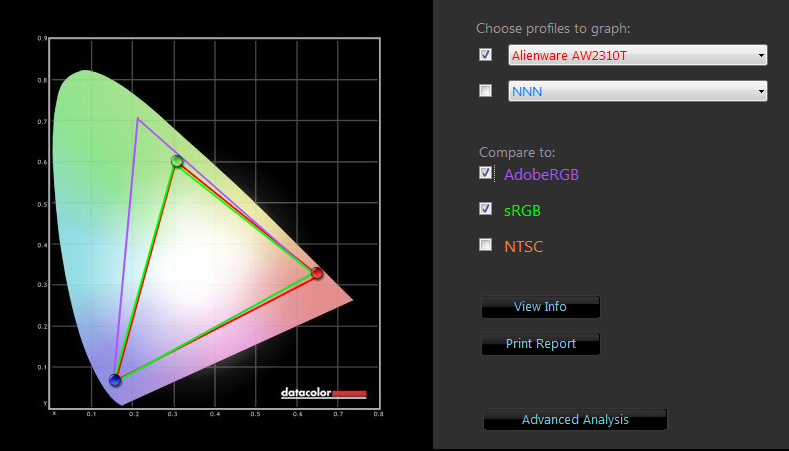Click the blue primary marker on the gamut chart
Screen dimensions: 789x451
pos(115,380)
